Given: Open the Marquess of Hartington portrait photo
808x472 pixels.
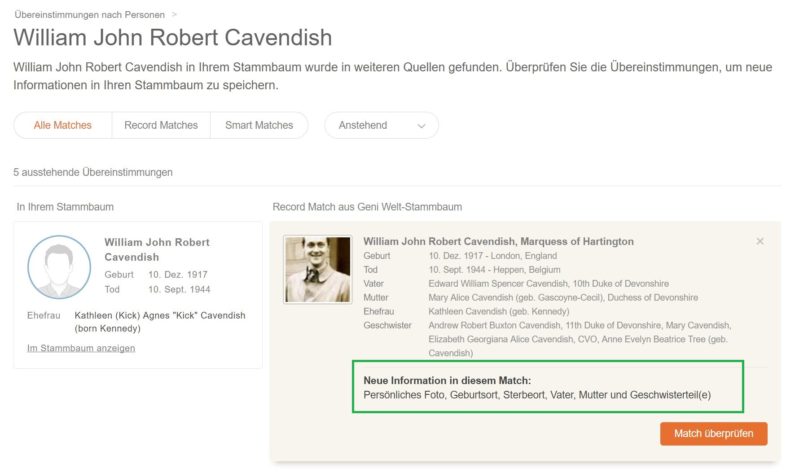Looking at the screenshot, I should coord(317,269).
